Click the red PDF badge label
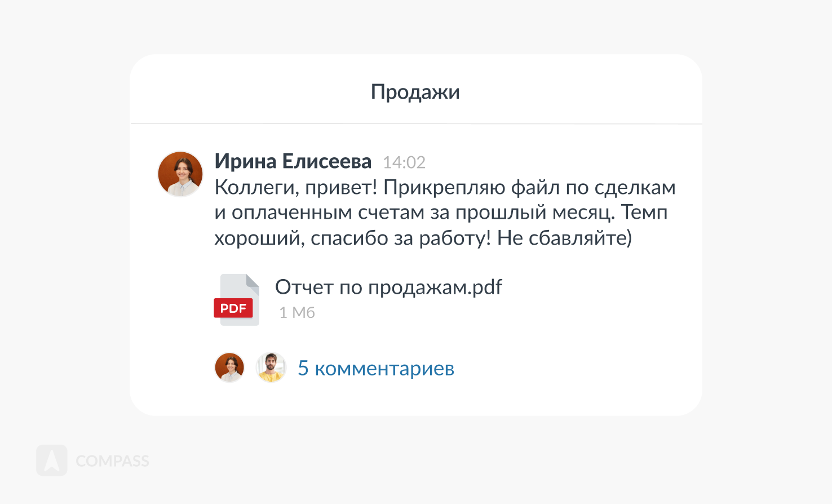 click(x=233, y=308)
